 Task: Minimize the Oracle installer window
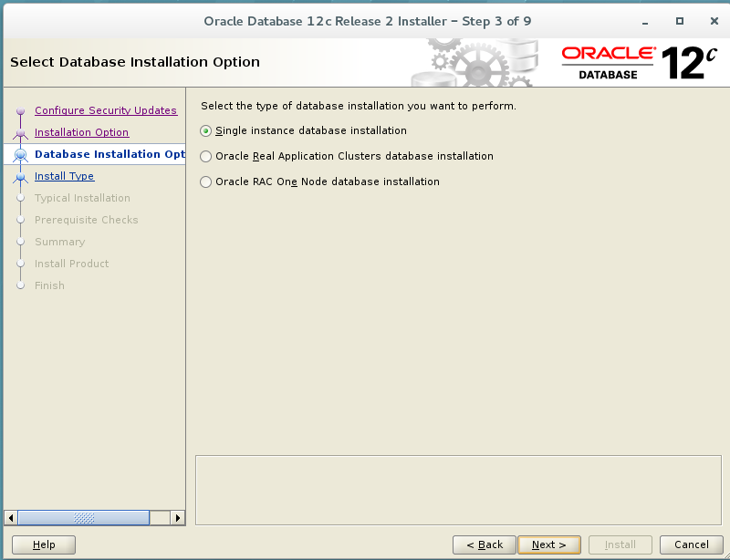tap(645, 21)
